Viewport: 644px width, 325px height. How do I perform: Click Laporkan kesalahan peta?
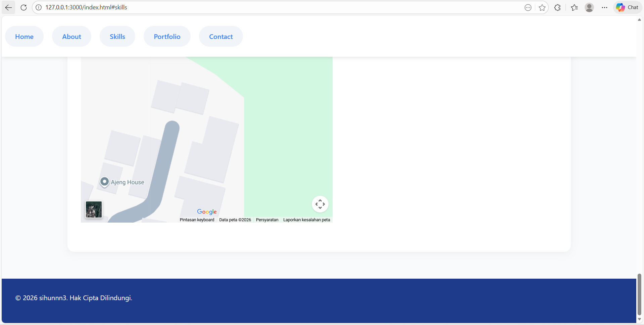click(x=306, y=220)
